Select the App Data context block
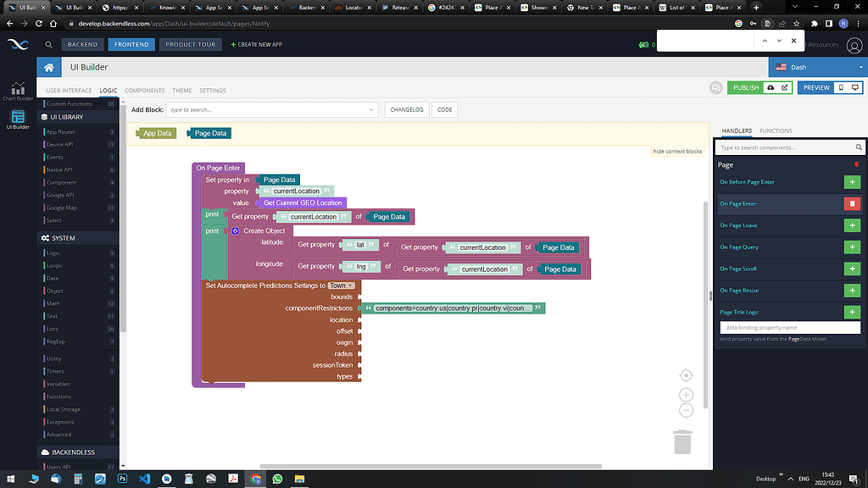The width and height of the screenshot is (868, 488). tap(156, 133)
